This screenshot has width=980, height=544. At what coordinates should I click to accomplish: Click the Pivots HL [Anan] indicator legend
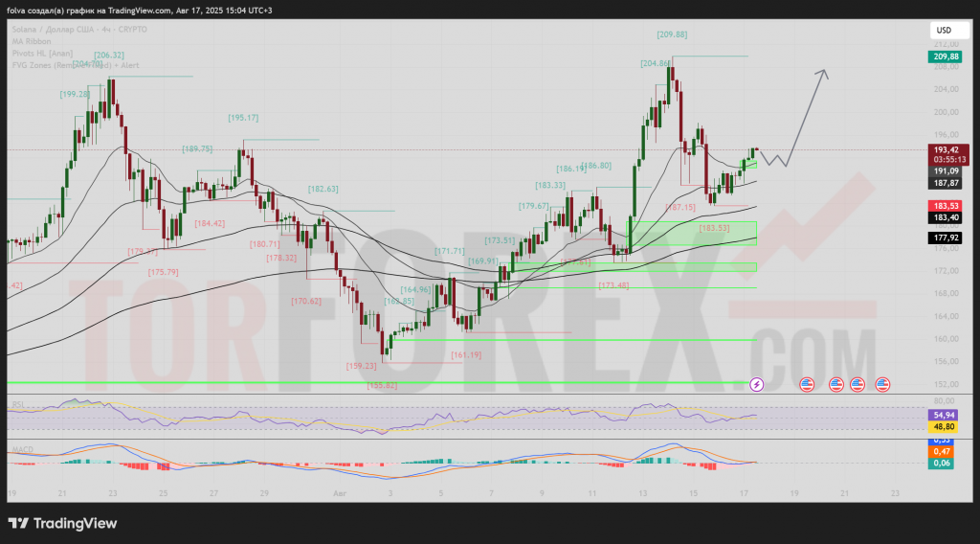click(42, 53)
